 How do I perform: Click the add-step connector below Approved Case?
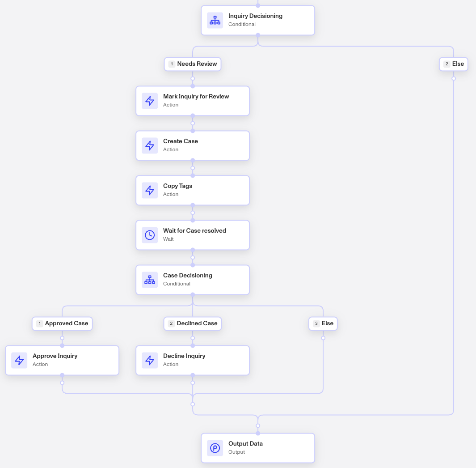coord(62,338)
